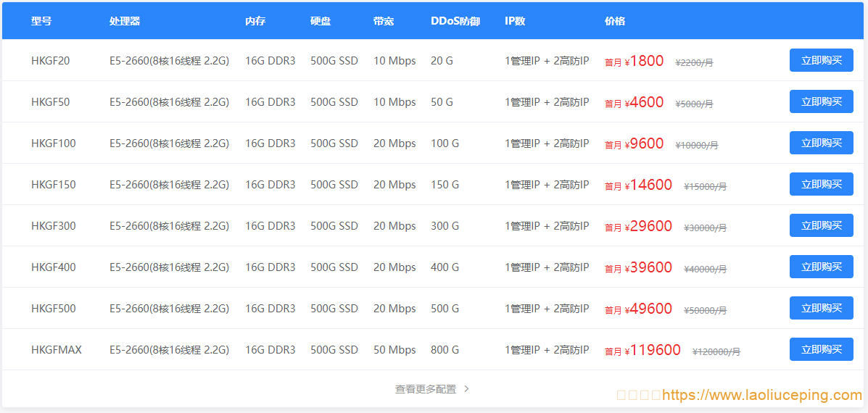The width and height of the screenshot is (868, 413).
Task: Select the HKGF20 model name
Action: tap(50, 61)
